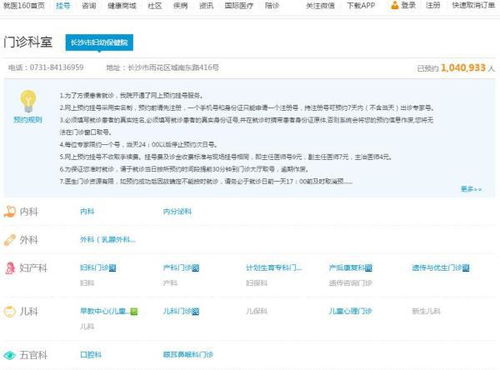Click the gray 妇科 sub-department text

[x=87, y=283]
